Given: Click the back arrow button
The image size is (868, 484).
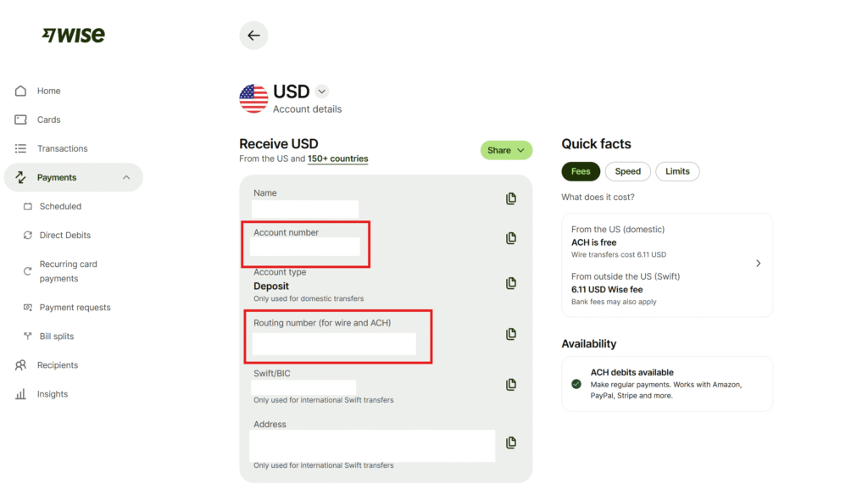Looking at the screenshot, I should click(253, 36).
